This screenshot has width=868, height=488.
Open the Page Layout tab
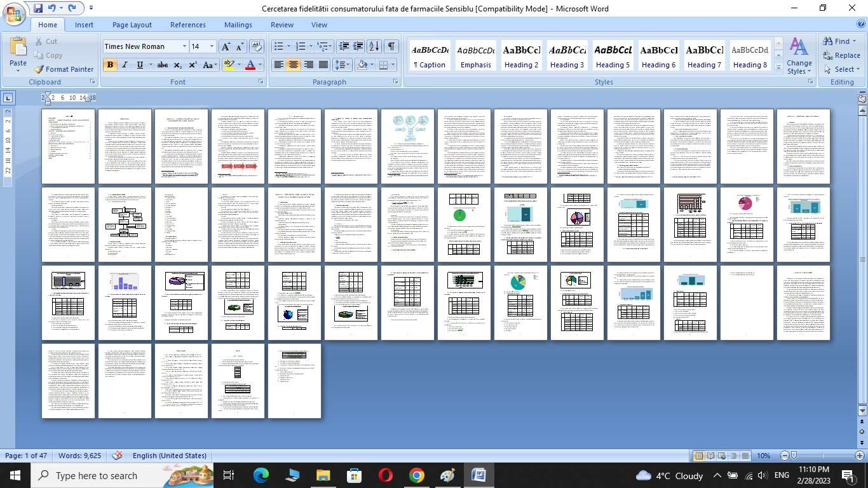click(x=132, y=25)
